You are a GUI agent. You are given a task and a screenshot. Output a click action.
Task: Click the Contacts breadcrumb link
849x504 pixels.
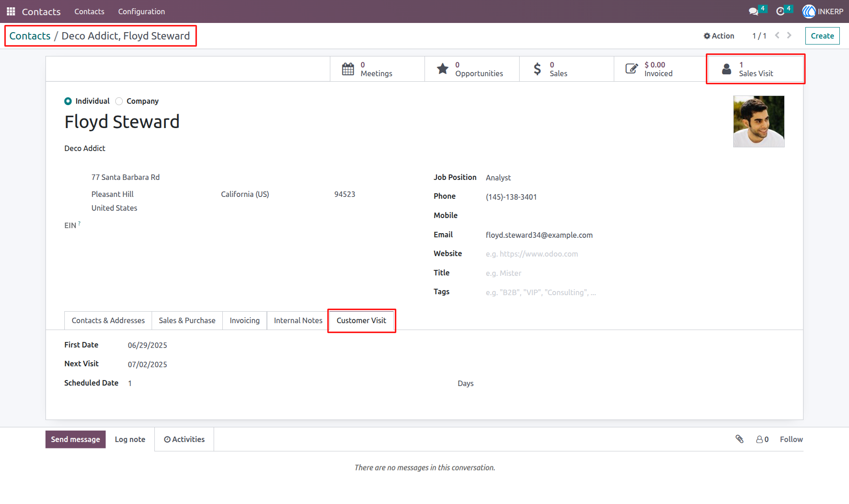coord(30,36)
